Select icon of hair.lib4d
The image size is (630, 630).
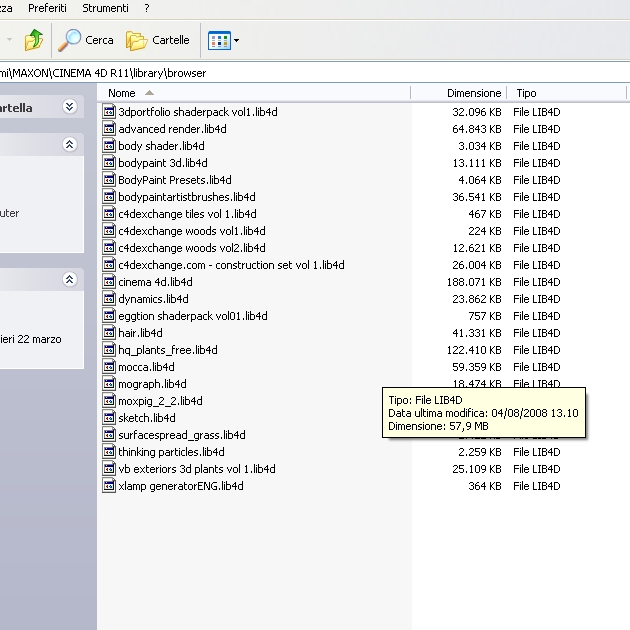coord(108,333)
